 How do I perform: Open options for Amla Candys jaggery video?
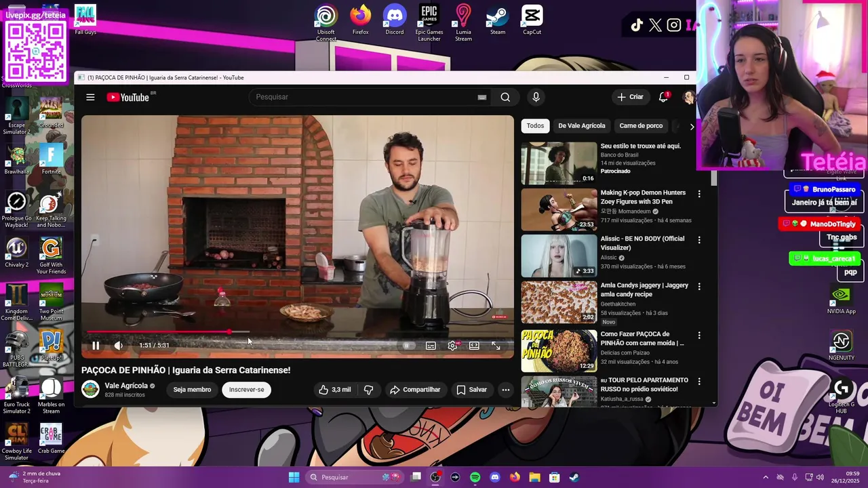click(x=699, y=287)
